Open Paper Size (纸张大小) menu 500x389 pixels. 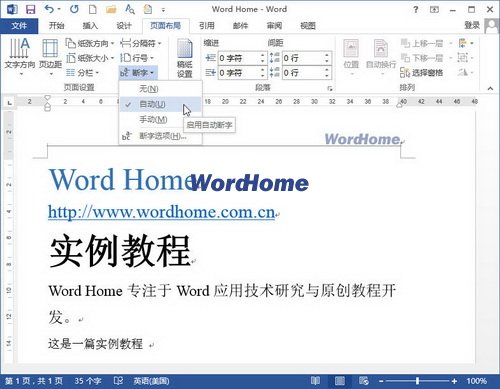click(x=90, y=58)
